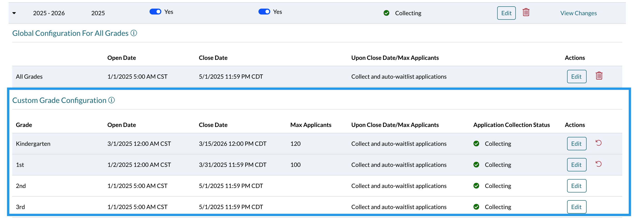Edit the 2nd grade configuration

[x=576, y=186]
